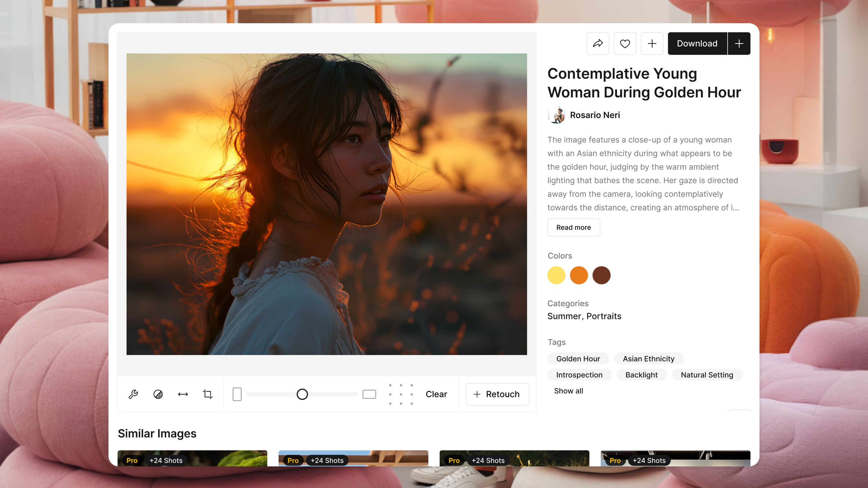This screenshot has height=488, width=868.
Task: Select the crop tool
Action: pyautogui.click(x=208, y=394)
